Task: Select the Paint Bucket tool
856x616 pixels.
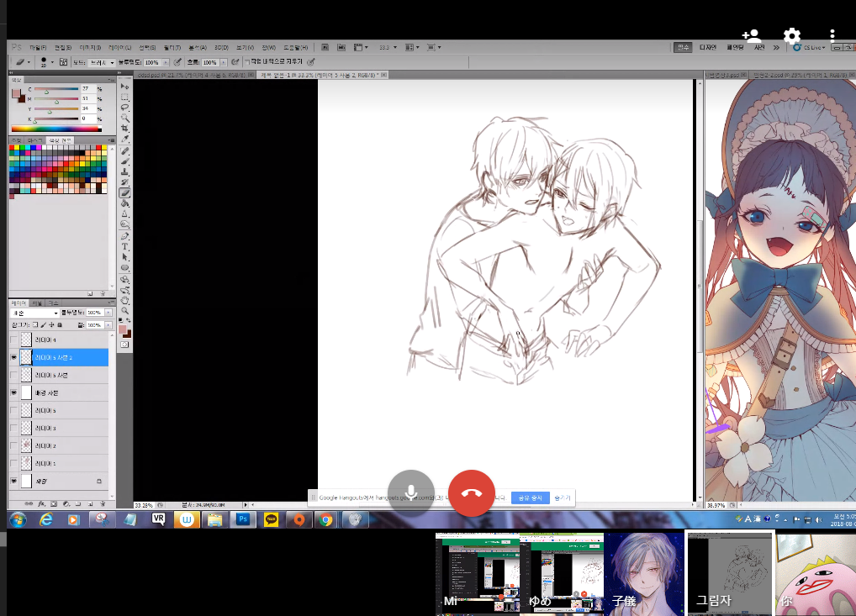Action: pos(125,203)
